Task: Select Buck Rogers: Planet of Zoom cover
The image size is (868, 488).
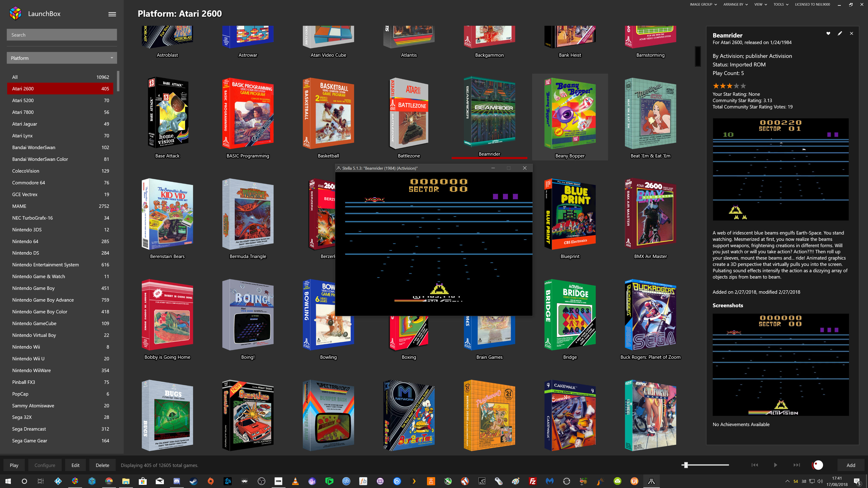Action: (650, 314)
